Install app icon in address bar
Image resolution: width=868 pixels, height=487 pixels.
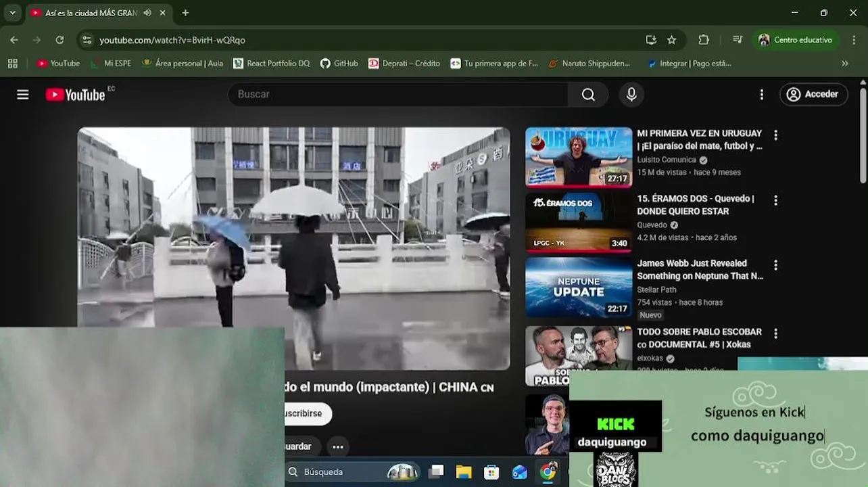pyautogui.click(x=651, y=40)
